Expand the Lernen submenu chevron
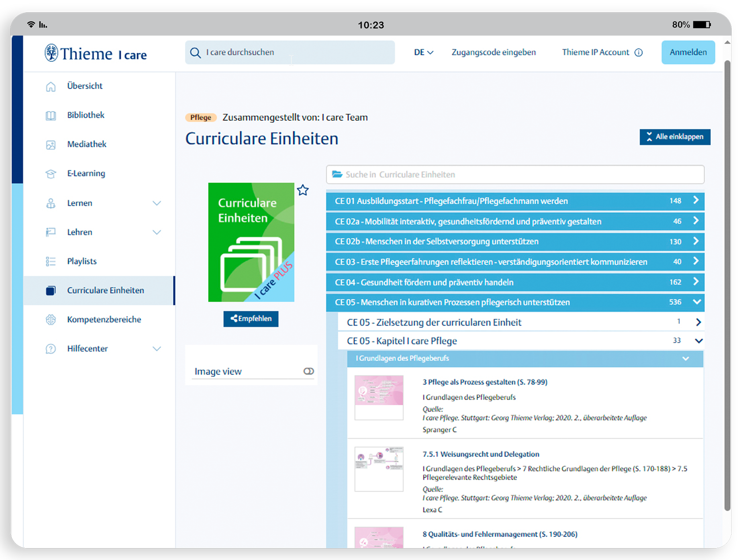The width and height of the screenshot is (742, 560). (x=157, y=203)
